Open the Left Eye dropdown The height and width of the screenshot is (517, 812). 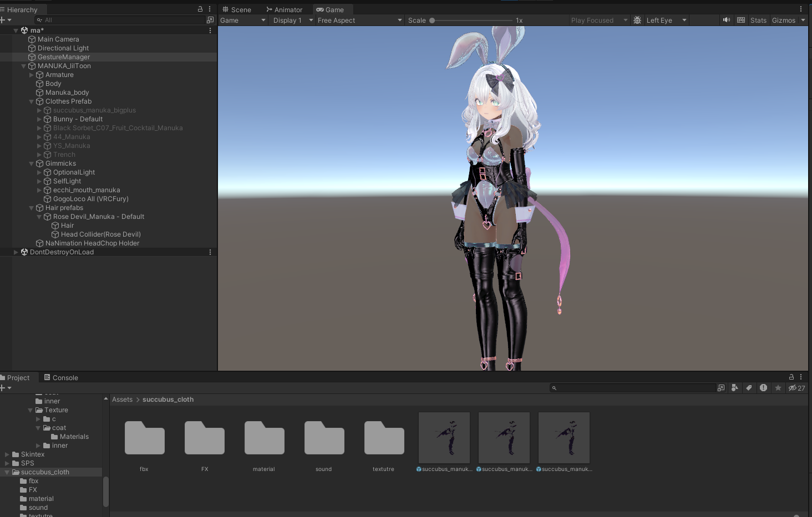coord(666,21)
